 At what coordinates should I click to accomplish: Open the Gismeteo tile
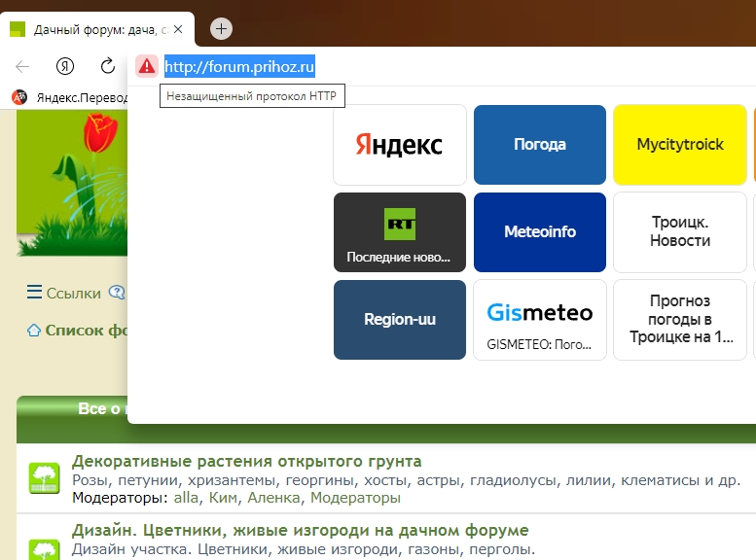click(x=540, y=320)
